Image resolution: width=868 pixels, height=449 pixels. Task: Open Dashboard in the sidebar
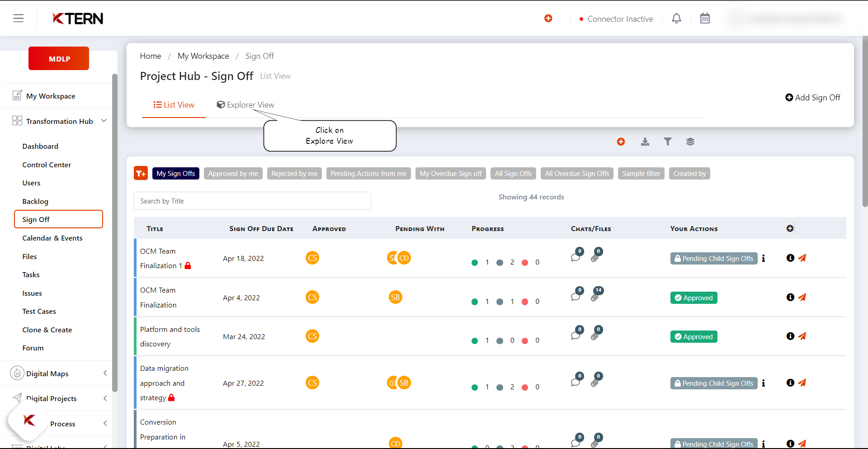pyautogui.click(x=40, y=146)
